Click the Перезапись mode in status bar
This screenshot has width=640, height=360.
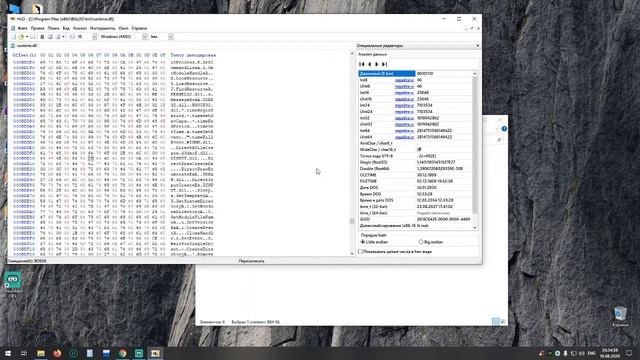coord(251,261)
